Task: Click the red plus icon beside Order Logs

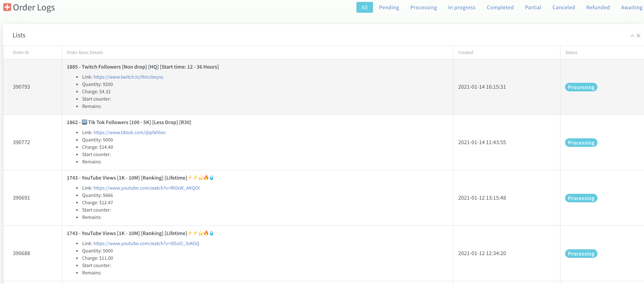Action: point(7,7)
